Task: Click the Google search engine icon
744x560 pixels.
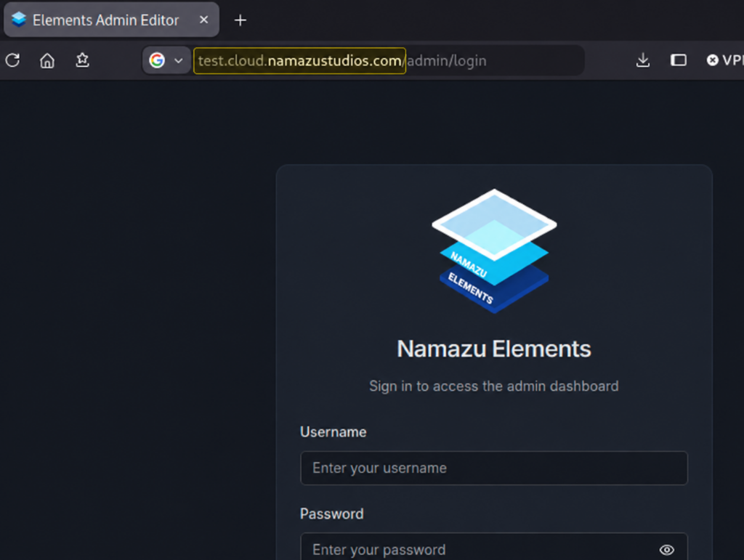Action: point(157,60)
